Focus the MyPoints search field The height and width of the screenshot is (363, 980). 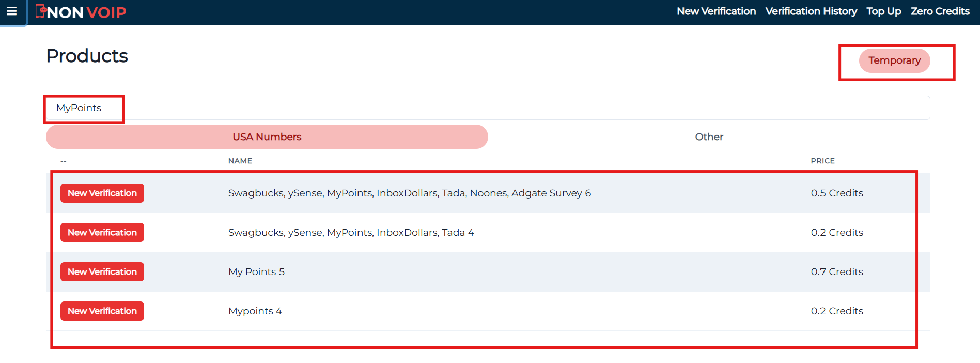coord(488,108)
